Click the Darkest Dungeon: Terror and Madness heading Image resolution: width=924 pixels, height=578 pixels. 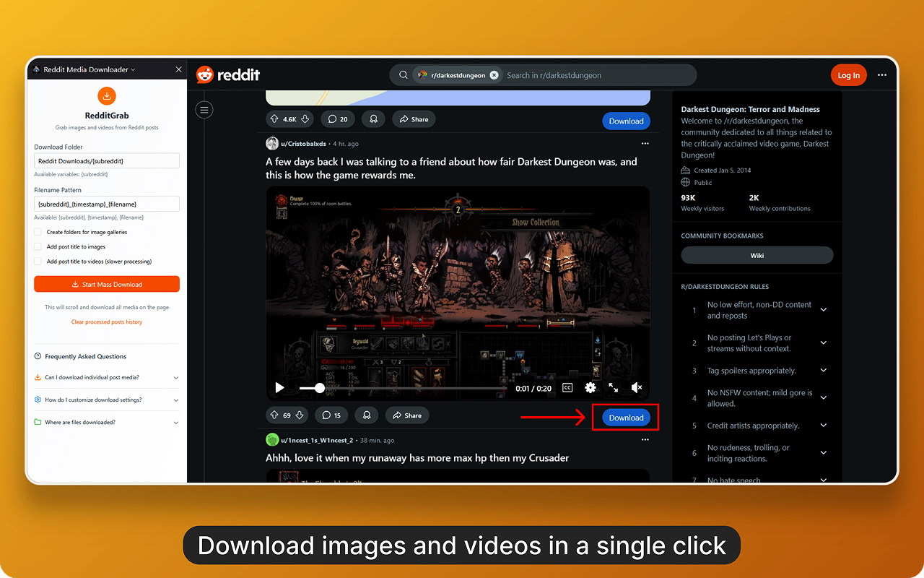[751, 110]
